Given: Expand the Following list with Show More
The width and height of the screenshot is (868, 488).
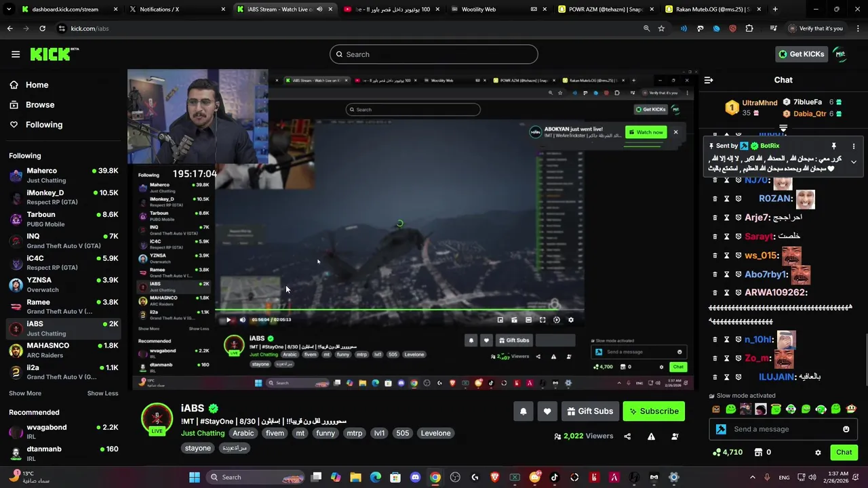Looking at the screenshot, I should 25,393.
